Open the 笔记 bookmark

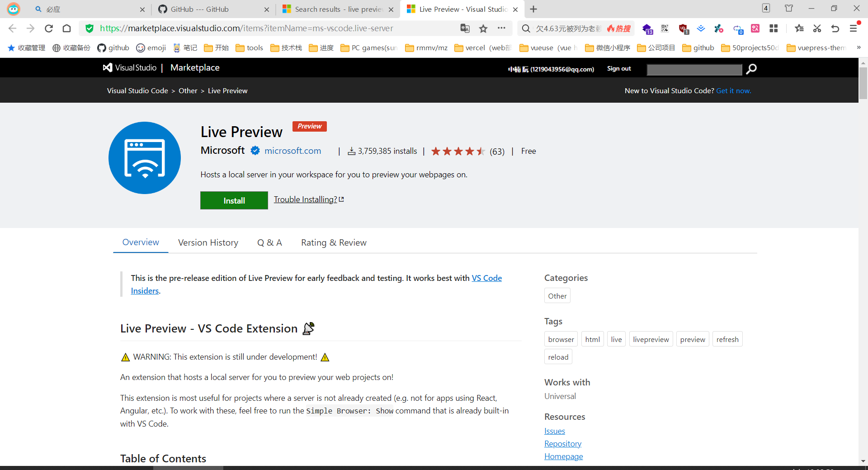[x=185, y=47]
